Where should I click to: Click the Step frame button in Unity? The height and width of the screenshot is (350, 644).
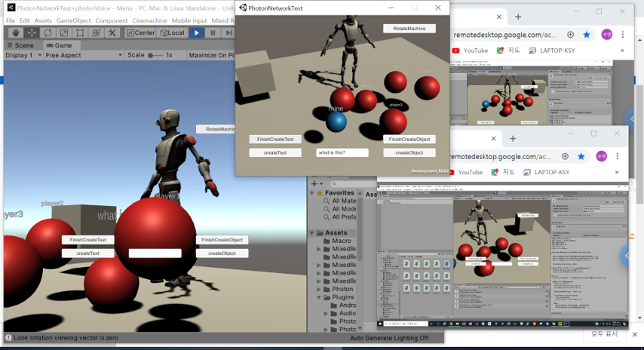[x=228, y=33]
